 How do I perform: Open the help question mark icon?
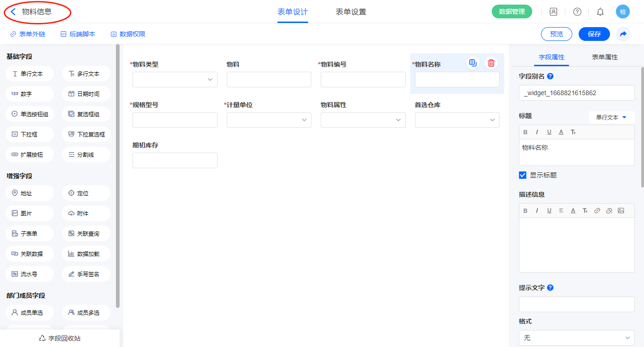[x=577, y=12]
